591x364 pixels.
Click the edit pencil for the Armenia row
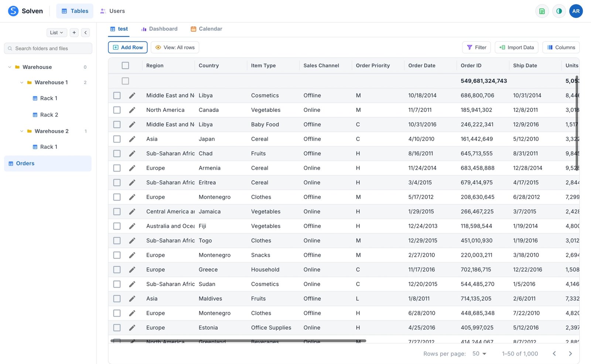tap(132, 168)
